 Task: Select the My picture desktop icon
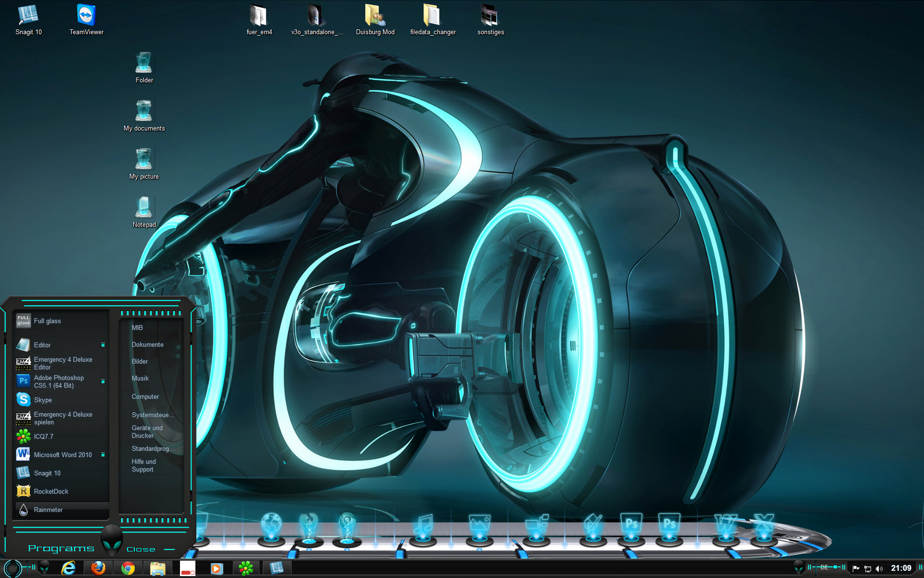(144, 164)
